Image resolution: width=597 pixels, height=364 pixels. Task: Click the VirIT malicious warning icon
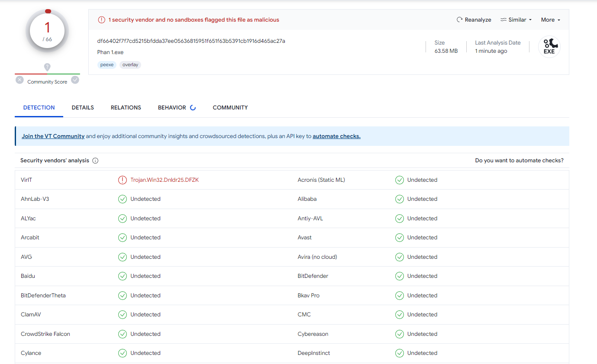click(123, 180)
